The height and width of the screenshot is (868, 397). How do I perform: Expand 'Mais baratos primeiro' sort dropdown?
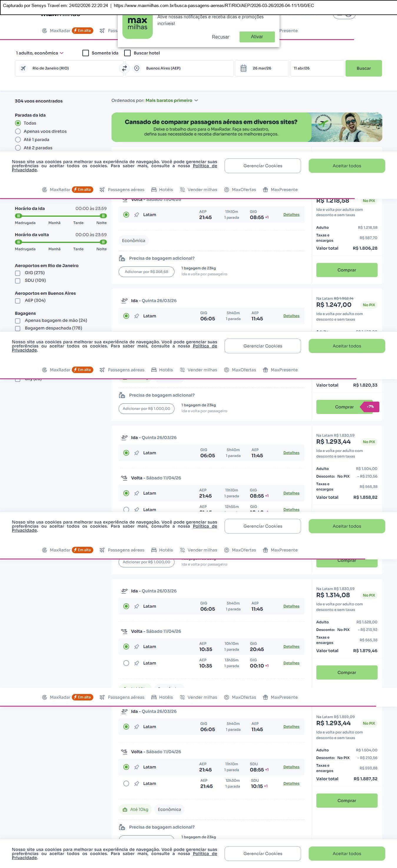171,100
